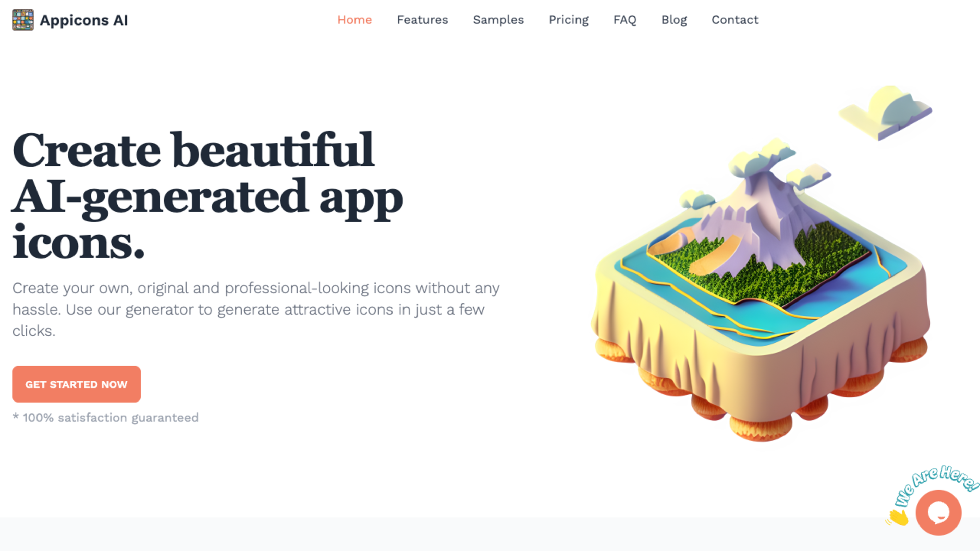This screenshot has height=551, width=980.
Task: Navigate to the Samples tab
Action: [498, 19]
